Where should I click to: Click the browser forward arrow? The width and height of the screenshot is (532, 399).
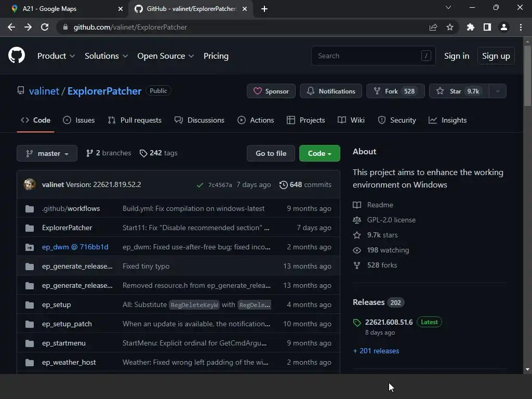28,27
